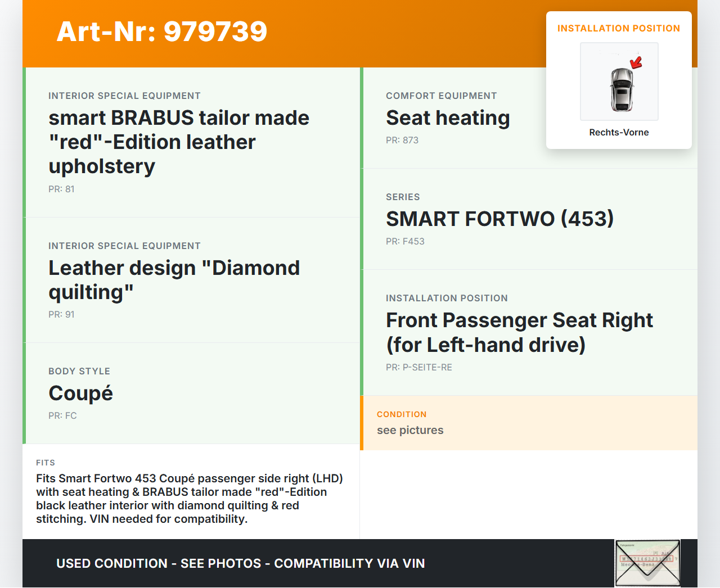
Task: Select the SMART FORTWO (453) series card
Action: [x=529, y=219]
